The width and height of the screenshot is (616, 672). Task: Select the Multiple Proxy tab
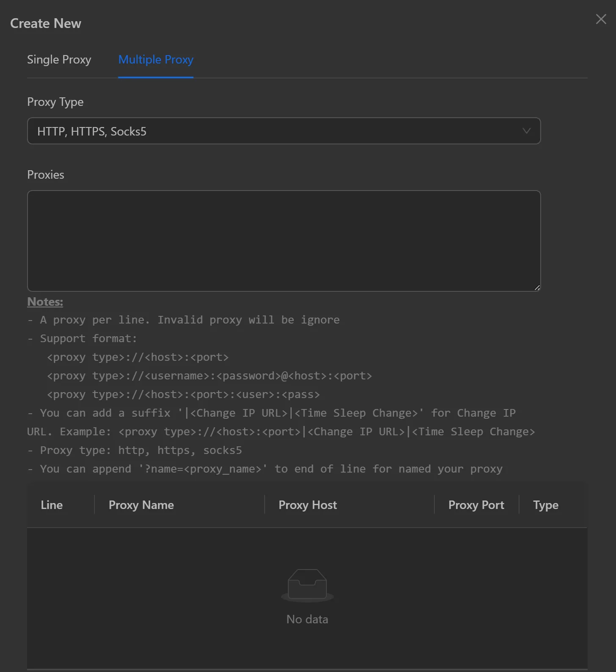[156, 60]
